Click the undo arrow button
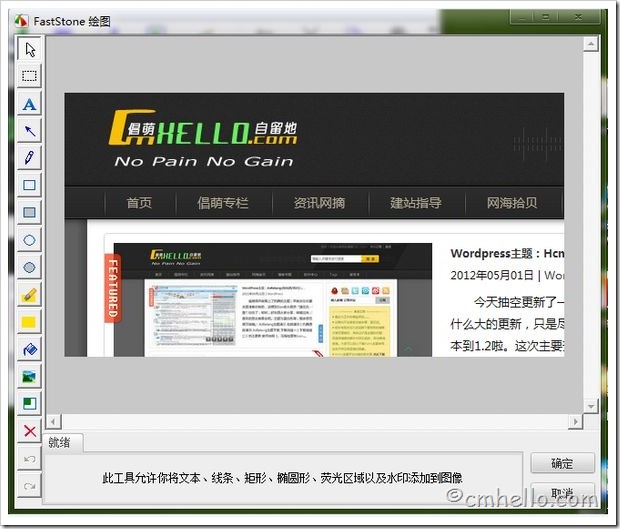The height and width of the screenshot is (529, 620). pos(29,459)
